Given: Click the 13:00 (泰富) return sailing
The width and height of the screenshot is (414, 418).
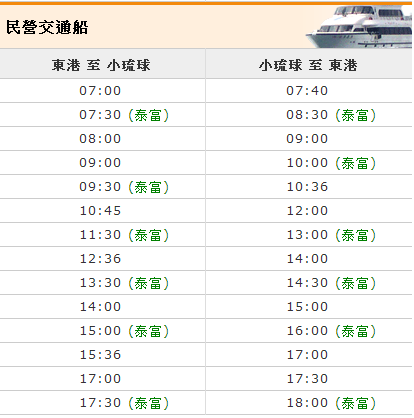Looking at the screenshot, I should coord(331,235).
